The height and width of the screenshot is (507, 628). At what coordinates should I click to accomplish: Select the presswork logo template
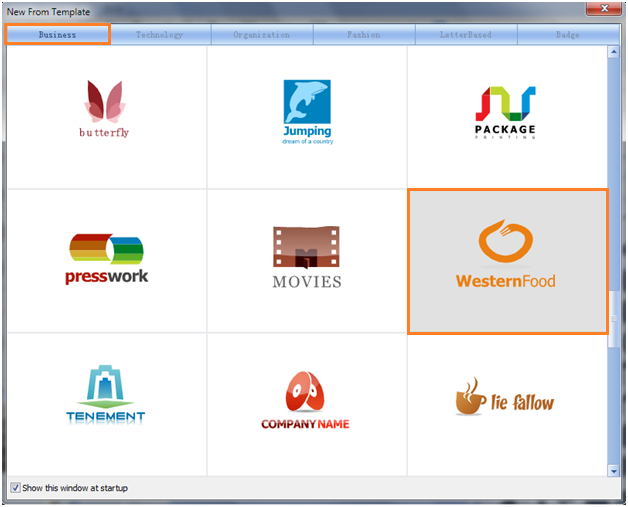click(x=107, y=261)
